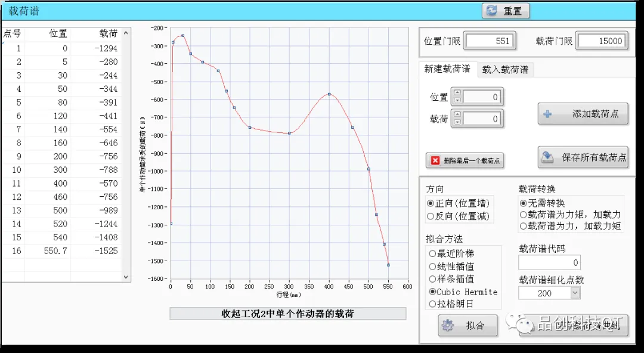
Task: Click the 载荷谱代码 input box
Action: [x=549, y=262]
